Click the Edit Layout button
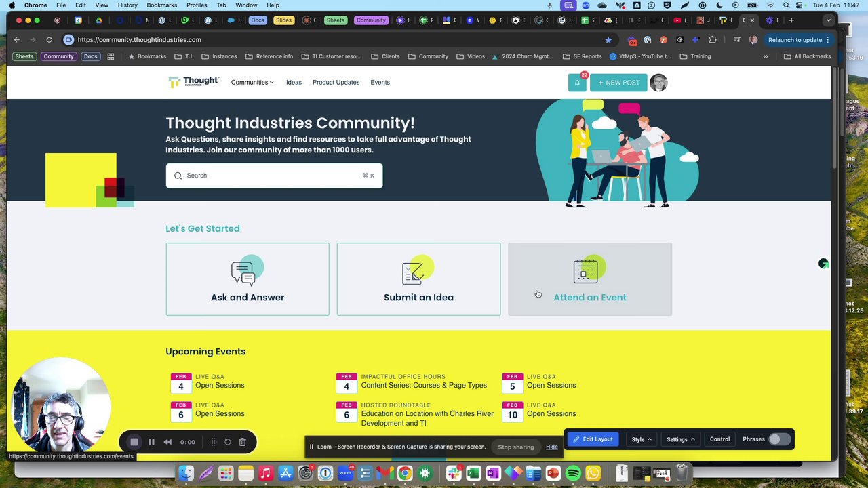The width and height of the screenshot is (868, 488). (593, 439)
